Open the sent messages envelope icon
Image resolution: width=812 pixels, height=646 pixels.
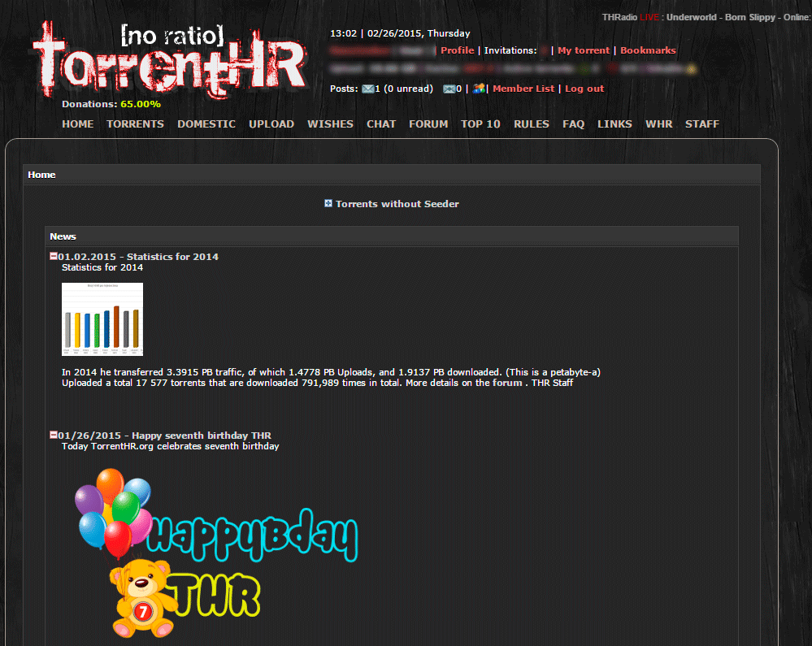(x=449, y=89)
